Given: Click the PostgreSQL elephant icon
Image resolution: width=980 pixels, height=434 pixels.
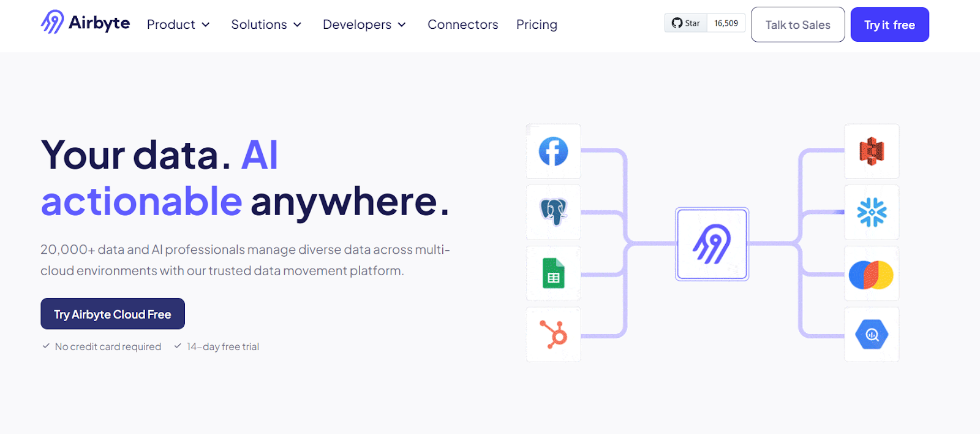Looking at the screenshot, I should point(554,212).
